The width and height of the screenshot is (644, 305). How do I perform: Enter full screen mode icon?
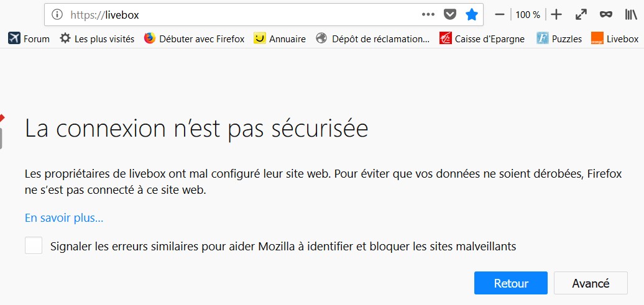pos(581,14)
